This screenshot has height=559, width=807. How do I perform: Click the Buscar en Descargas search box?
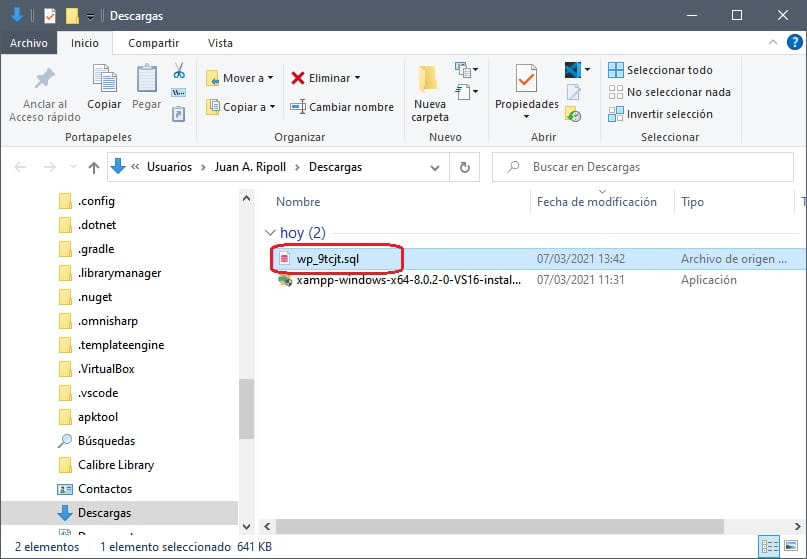tap(642, 167)
